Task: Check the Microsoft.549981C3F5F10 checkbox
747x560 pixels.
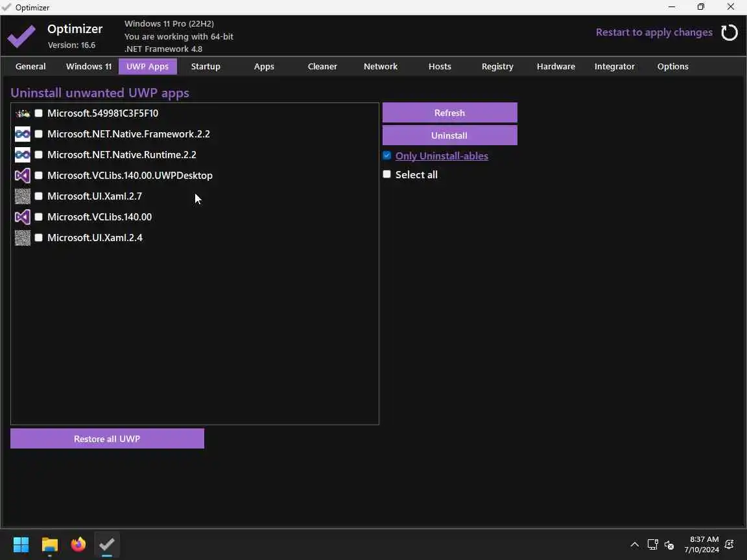Action: (39, 113)
